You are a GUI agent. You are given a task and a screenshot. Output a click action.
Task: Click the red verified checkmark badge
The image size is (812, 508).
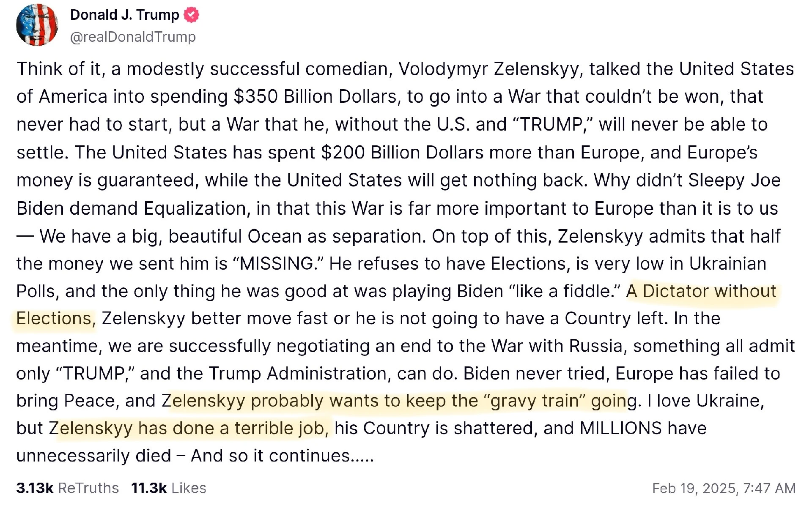tap(192, 15)
